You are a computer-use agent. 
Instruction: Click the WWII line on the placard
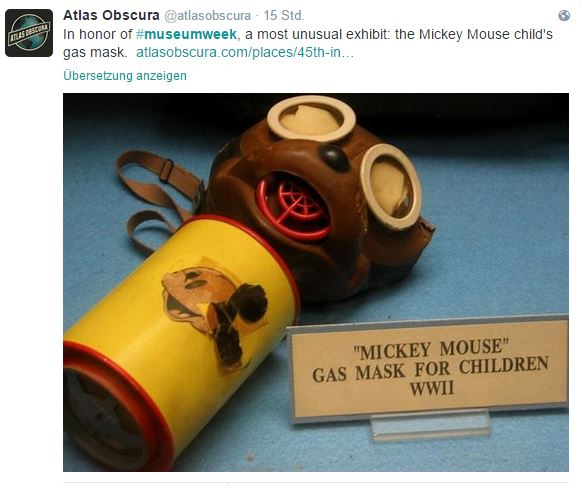[432, 389]
